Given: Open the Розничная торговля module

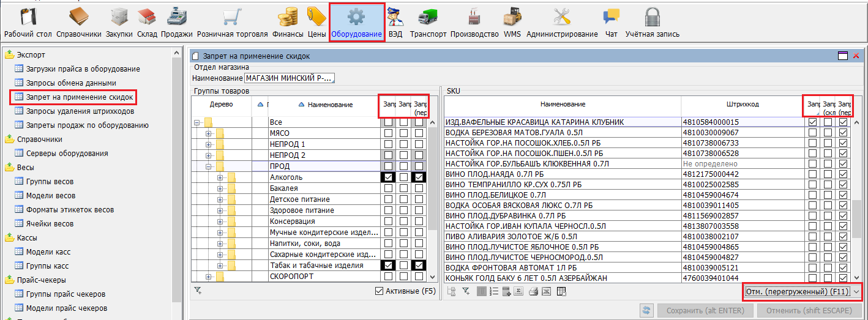Looking at the screenshot, I should (233, 22).
